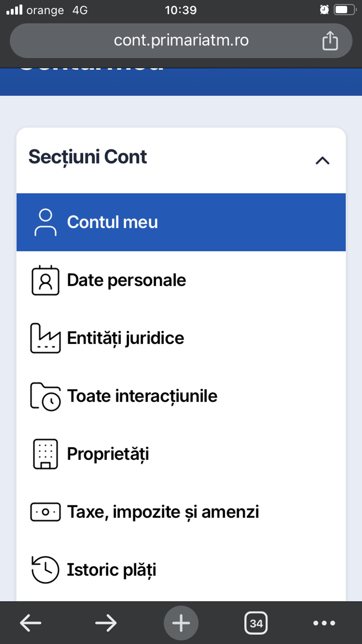Viewport: 362px width, 644px height.
Task: View Toate interacțiunile
Action: (x=181, y=396)
